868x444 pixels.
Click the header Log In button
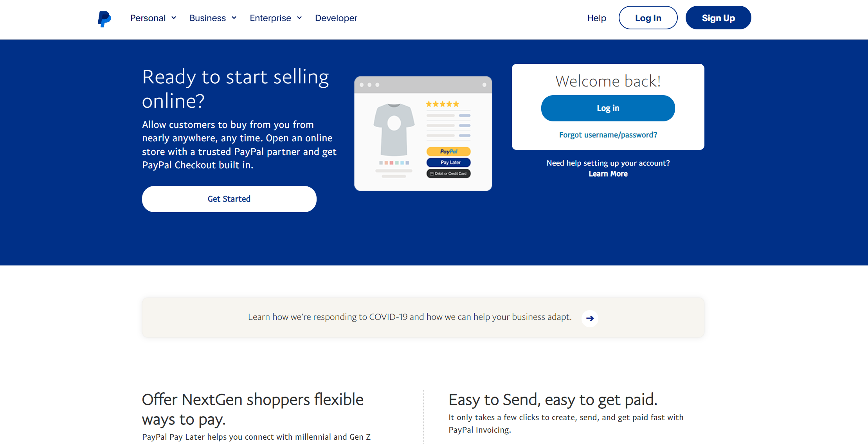[648, 18]
